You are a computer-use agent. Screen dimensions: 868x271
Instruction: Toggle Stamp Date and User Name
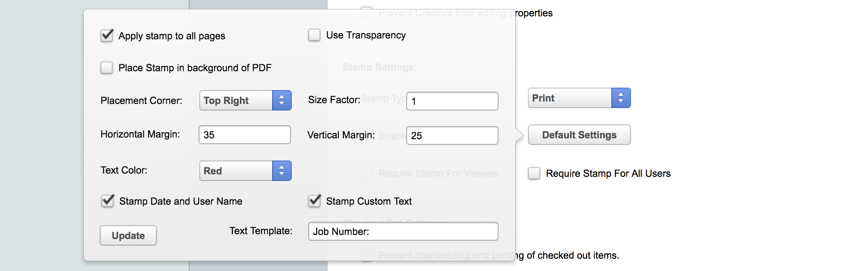(108, 201)
